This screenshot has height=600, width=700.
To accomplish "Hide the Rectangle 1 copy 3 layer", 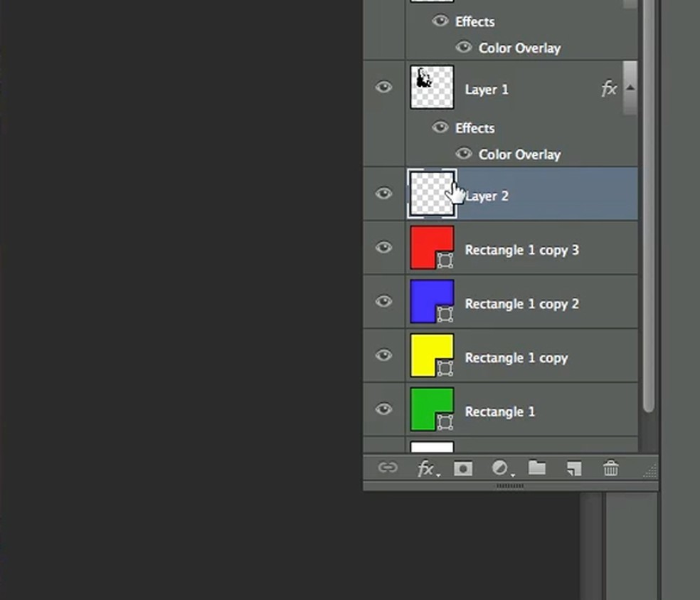I will pos(383,248).
